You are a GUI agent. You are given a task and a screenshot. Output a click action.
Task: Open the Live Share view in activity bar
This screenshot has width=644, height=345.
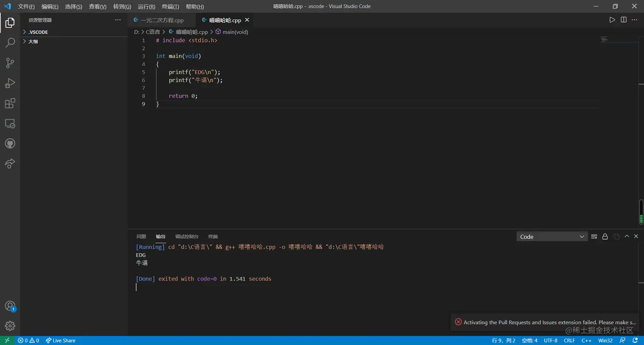tap(10, 164)
